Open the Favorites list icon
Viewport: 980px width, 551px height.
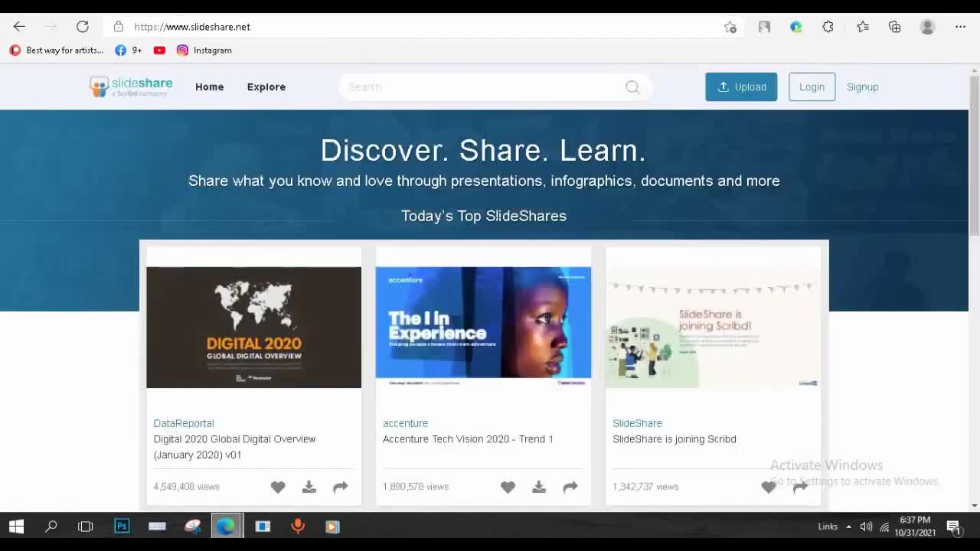click(863, 27)
